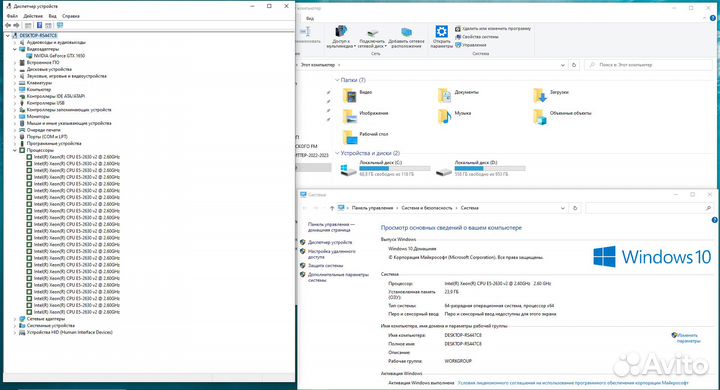Select Локальный диск (D:) drive
This screenshot has width=720, height=390.
tap(481, 169)
